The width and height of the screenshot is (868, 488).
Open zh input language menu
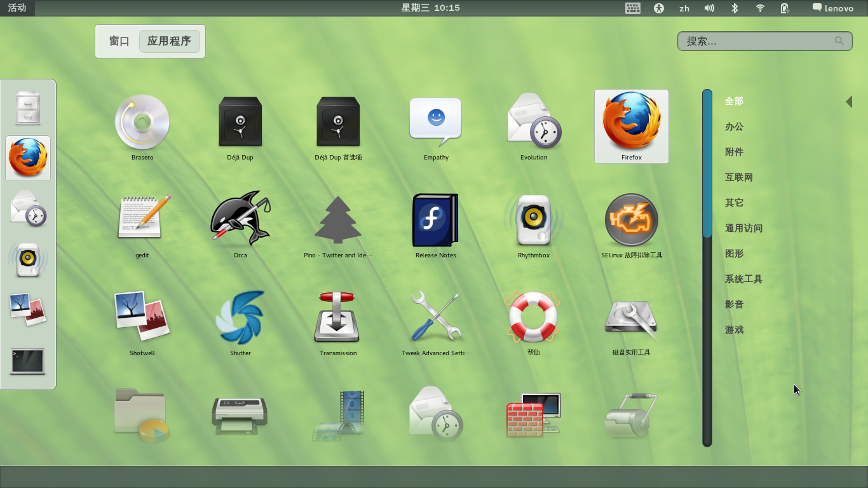coord(684,8)
